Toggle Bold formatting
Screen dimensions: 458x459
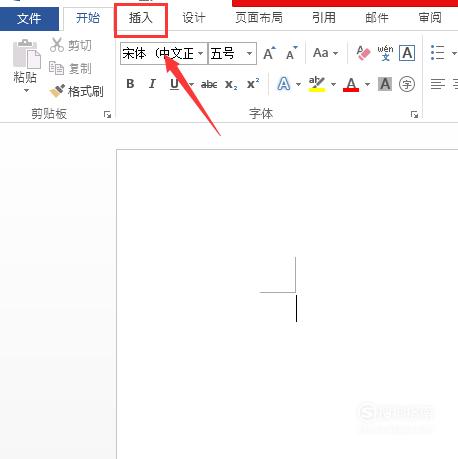[x=130, y=84]
